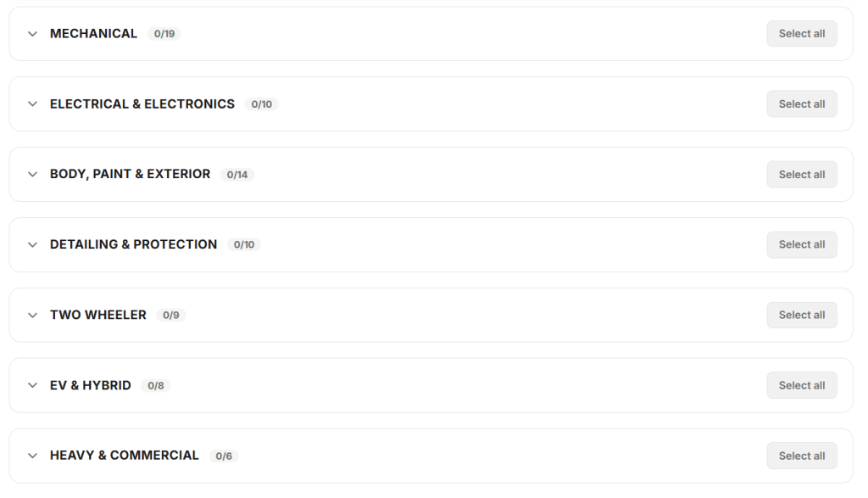Screen dimensions: 868x498
Task: Click Select all for Detailing & Protection
Action: pyautogui.click(x=801, y=244)
